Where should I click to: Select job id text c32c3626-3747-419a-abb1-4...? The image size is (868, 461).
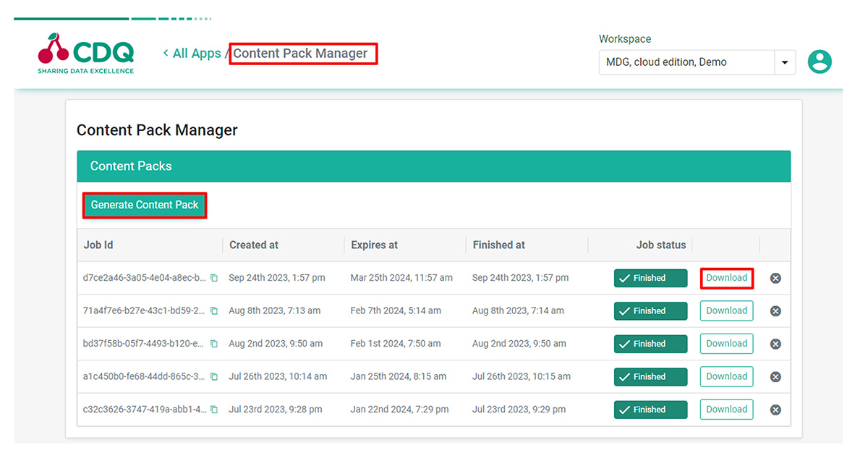click(145, 410)
